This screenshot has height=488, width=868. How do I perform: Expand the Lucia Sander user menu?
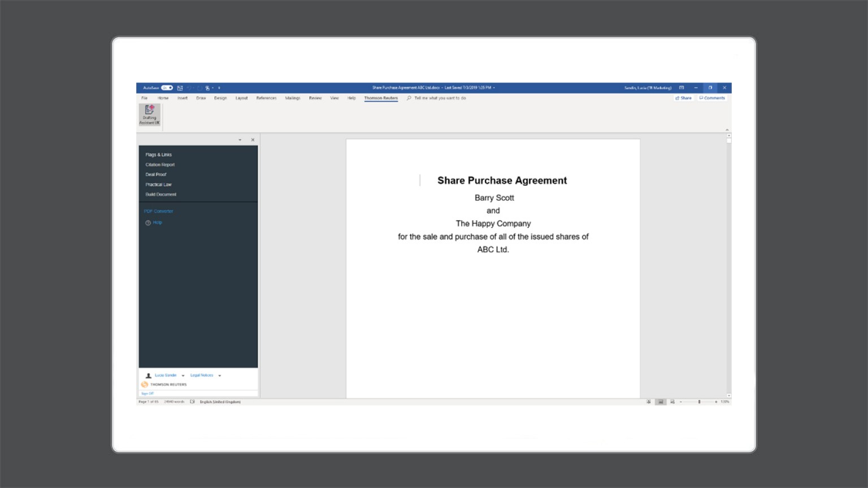(183, 375)
